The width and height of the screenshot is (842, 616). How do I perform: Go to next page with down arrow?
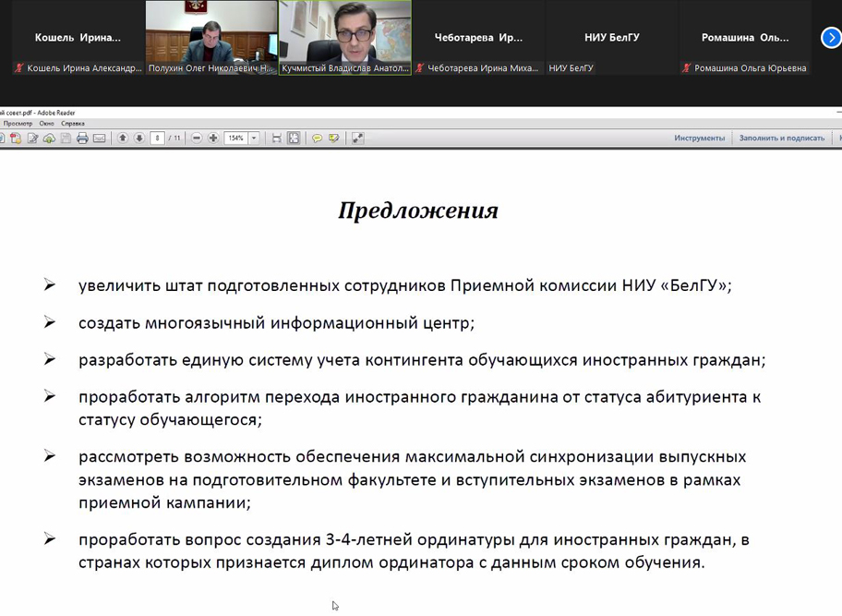[139, 139]
